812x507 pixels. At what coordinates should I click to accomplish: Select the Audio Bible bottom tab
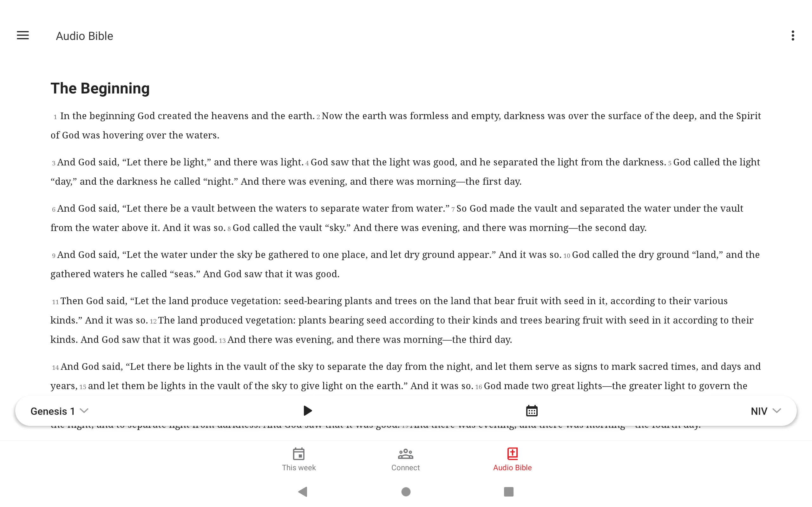click(512, 459)
